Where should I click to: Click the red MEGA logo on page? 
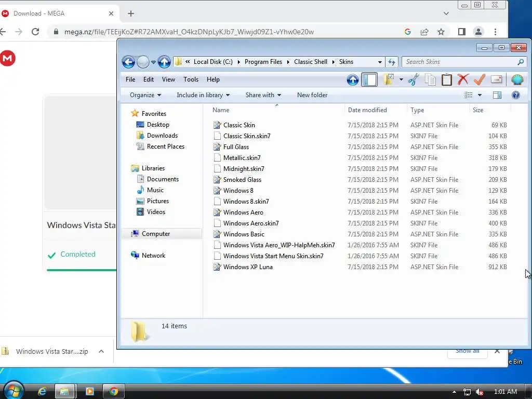[7, 58]
